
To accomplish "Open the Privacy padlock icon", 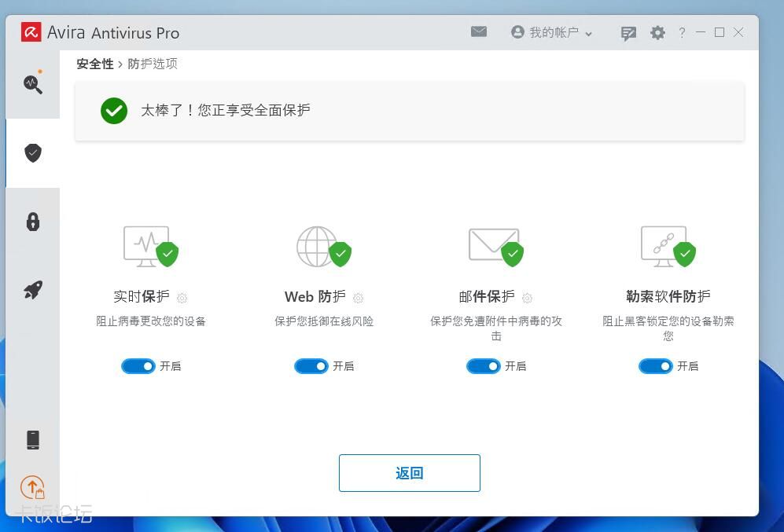I will [32, 222].
